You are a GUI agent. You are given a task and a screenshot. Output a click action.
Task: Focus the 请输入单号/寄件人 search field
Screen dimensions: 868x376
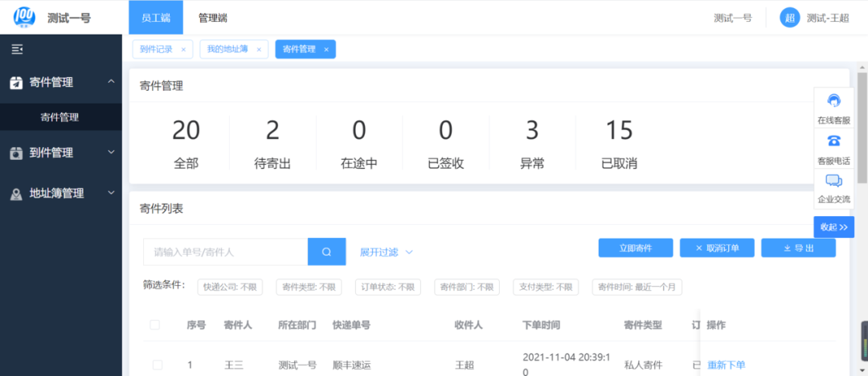click(x=226, y=252)
